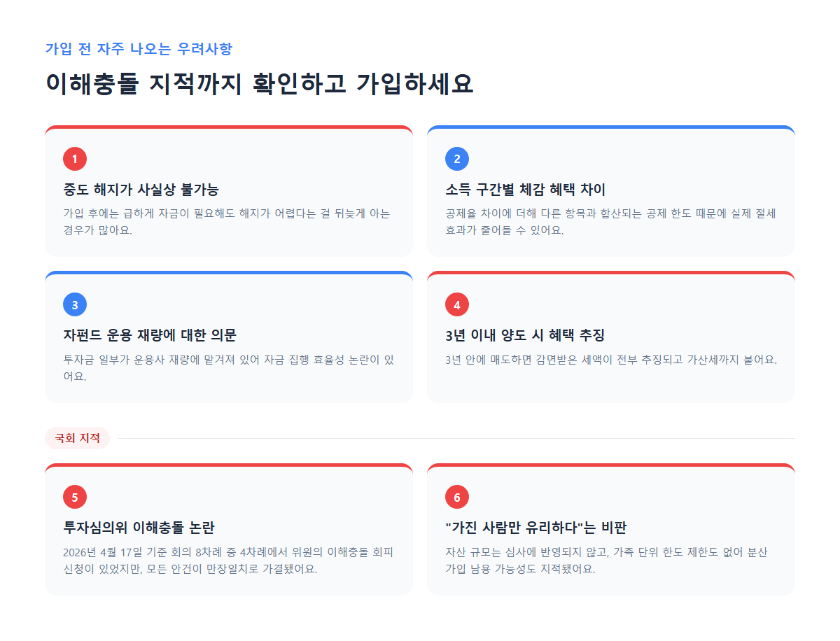Open the 자펀드 운용 재량에 대한 의문 title

[155, 335]
